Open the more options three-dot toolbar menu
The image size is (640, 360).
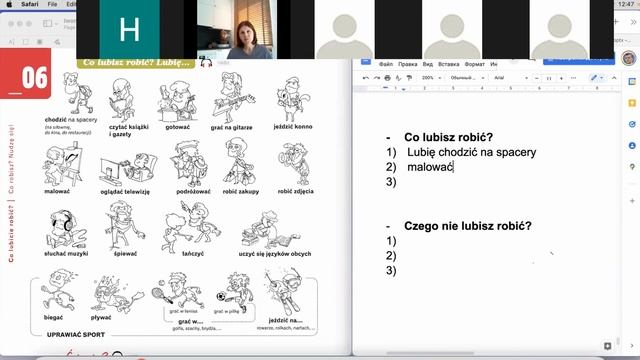(x=573, y=78)
